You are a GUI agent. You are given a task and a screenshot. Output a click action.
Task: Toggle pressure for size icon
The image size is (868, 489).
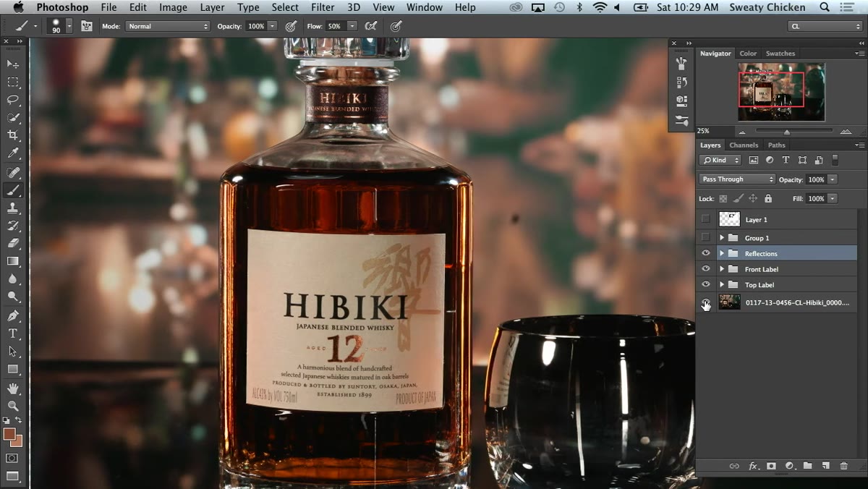(x=396, y=26)
